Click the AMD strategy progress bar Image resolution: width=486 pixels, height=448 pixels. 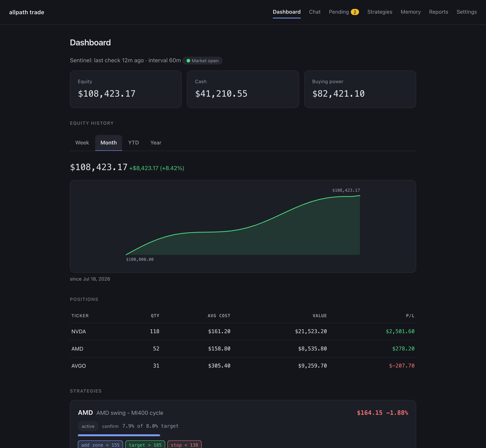click(119, 435)
